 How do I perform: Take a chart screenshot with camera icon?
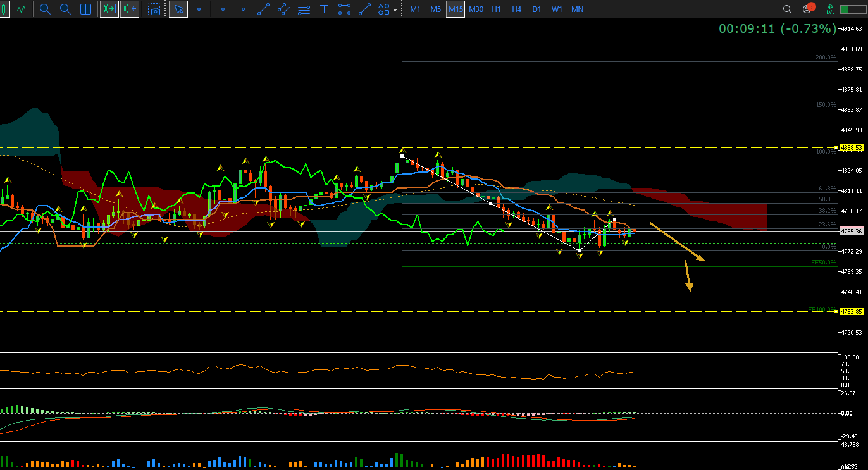click(x=154, y=9)
